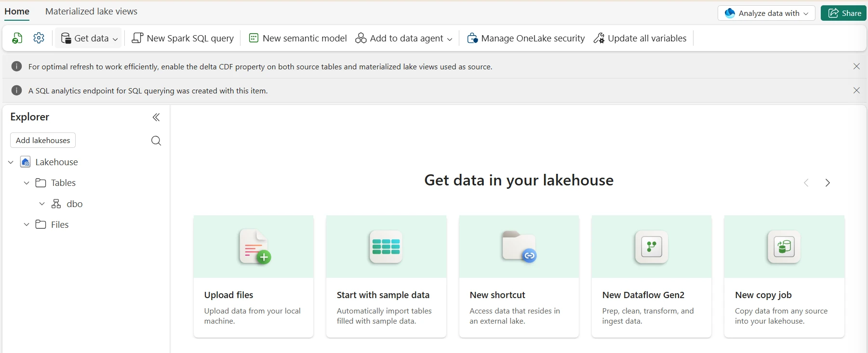This screenshot has width=868, height=353.
Task: Click the Tables folder icon
Action: pyautogui.click(x=41, y=183)
